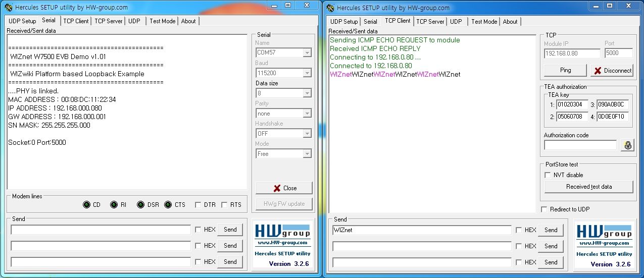Click the Authorization code field
Screen dimensions: 644x278
(580, 145)
